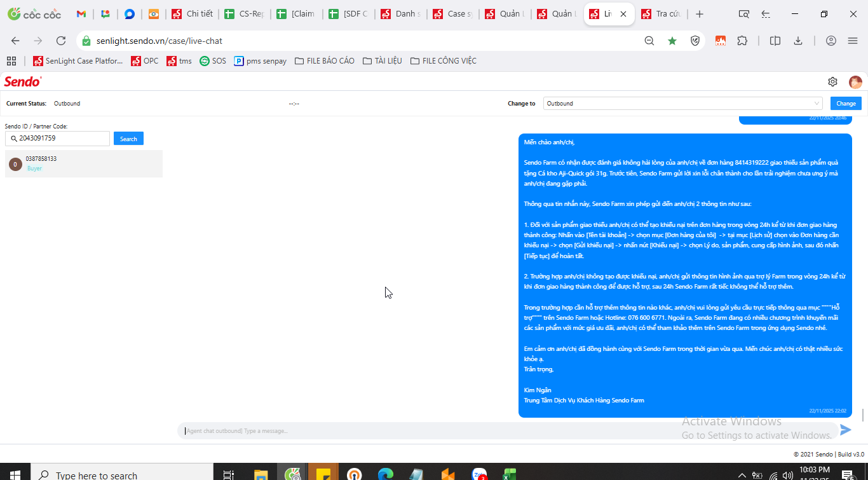Image resolution: width=868 pixels, height=480 pixels.
Task: Open the Windows Start menu
Action: [x=15, y=475]
